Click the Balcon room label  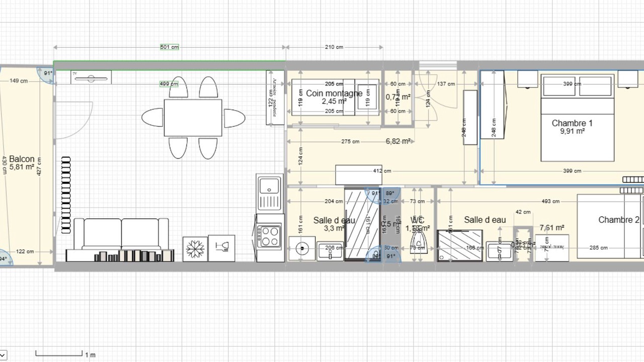[22, 159]
